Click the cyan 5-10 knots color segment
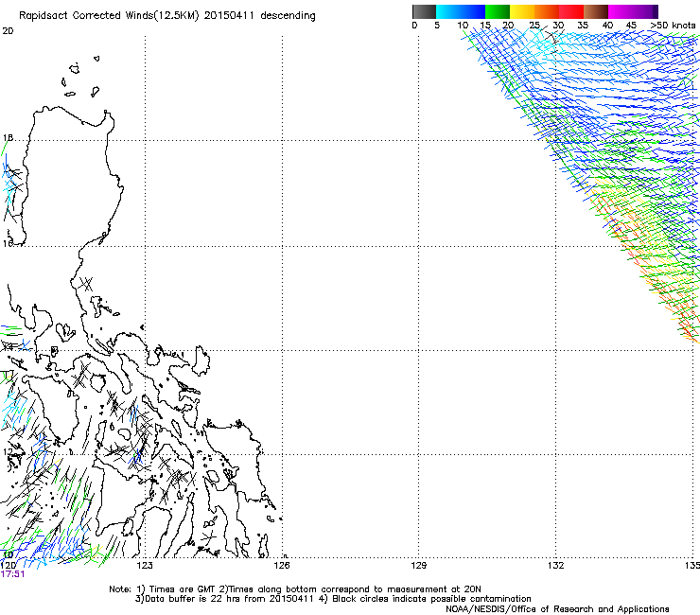The image size is (700, 615). coord(448,11)
